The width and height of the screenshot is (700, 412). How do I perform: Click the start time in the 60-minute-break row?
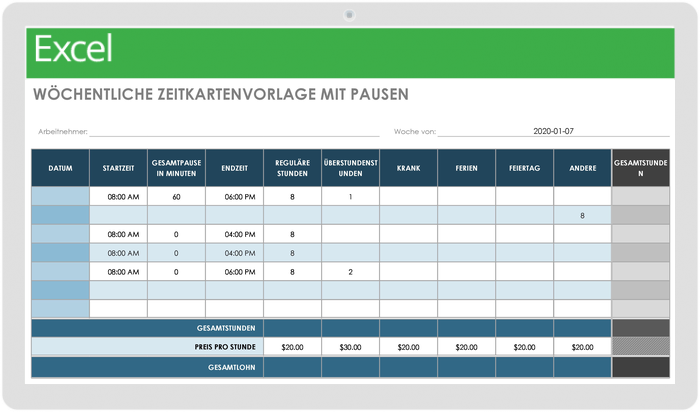[x=118, y=196]
